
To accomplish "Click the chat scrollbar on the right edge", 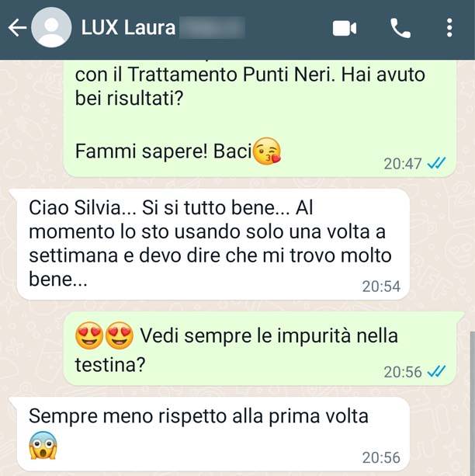I will 473,402.
